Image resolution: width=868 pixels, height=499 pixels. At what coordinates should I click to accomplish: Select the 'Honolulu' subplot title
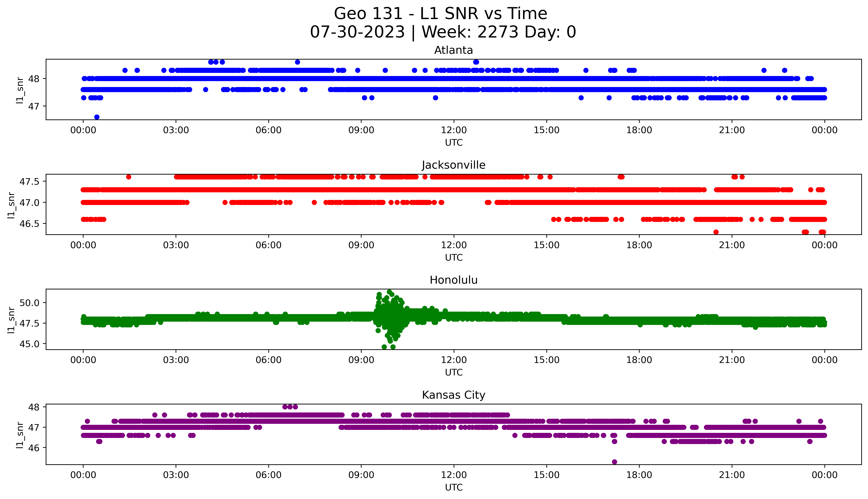(454, 280)
